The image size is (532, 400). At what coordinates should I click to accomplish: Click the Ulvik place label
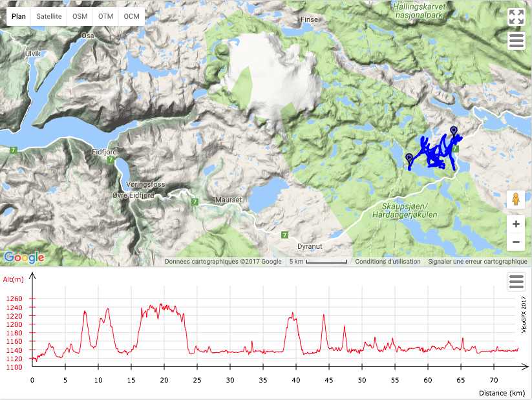click(x=33, y=54)
